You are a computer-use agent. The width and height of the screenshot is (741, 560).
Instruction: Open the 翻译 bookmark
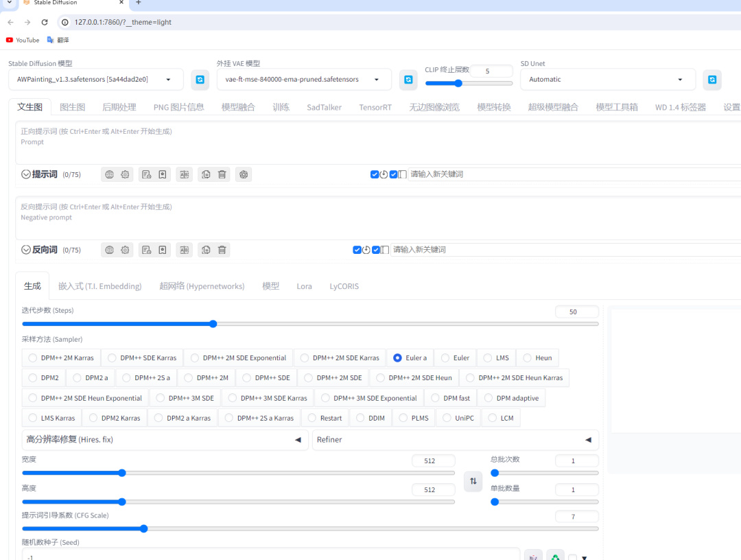click(x=58, y=40)
